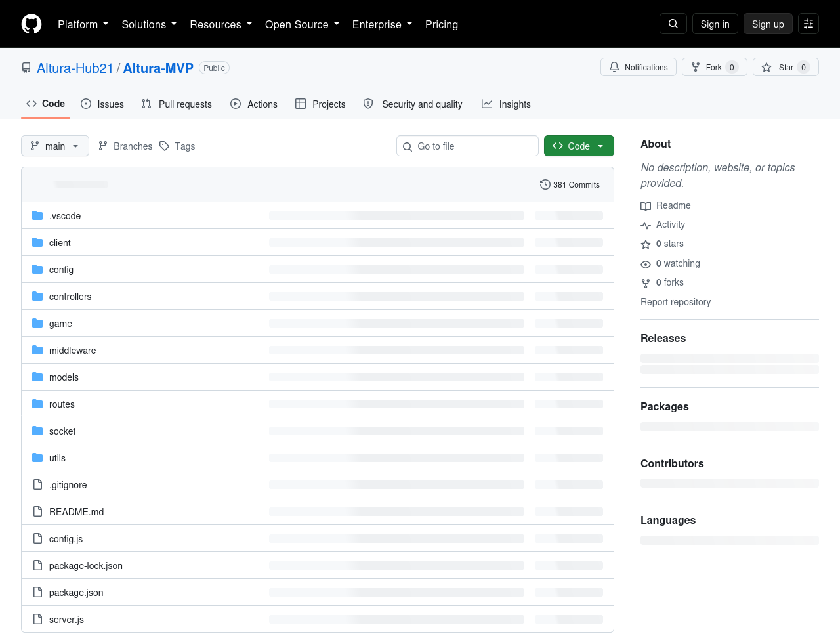Switch to the Projects tab
Screen dimensions: 840x640
(x=320, y=104)
